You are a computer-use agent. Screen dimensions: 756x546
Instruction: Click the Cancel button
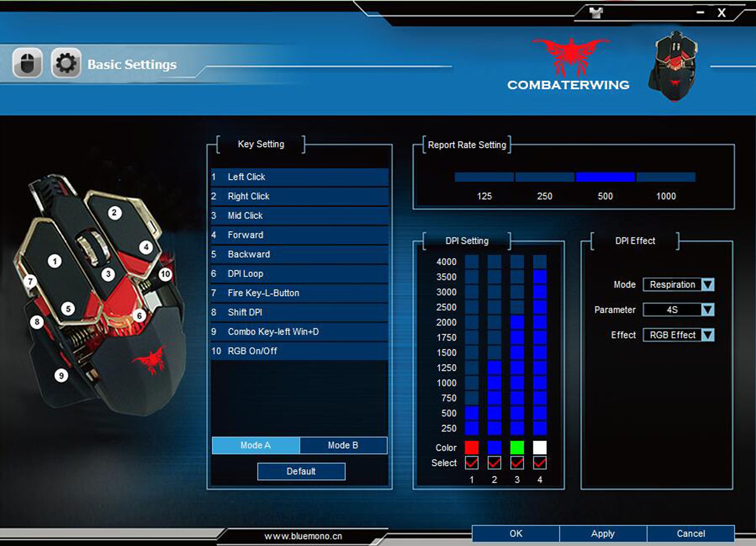click(x=690, y=533)
